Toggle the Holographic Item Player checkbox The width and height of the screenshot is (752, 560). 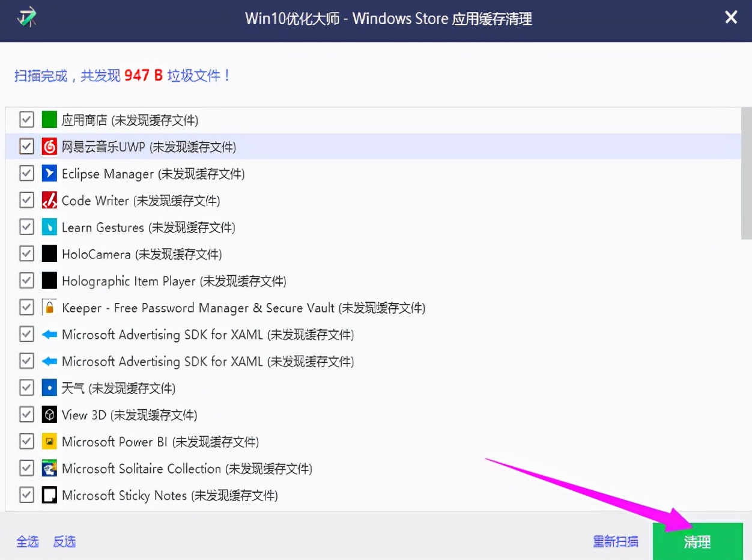tap(26, 280)
